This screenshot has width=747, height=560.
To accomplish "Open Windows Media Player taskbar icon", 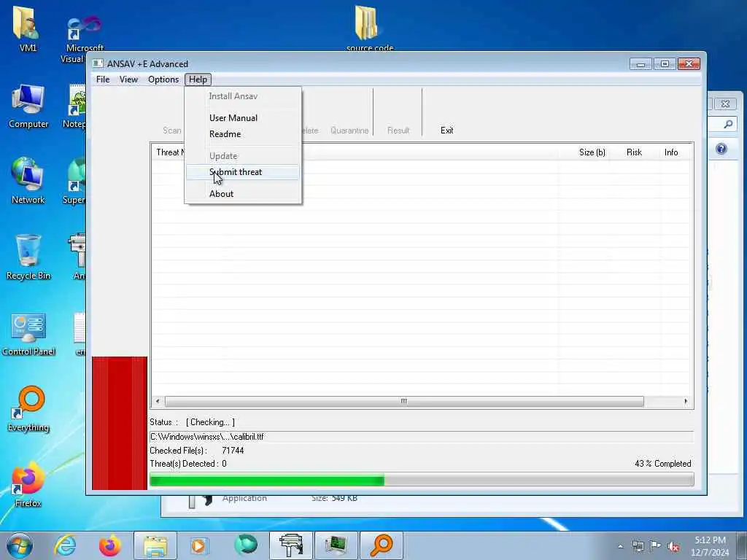I will pos(199,545).
